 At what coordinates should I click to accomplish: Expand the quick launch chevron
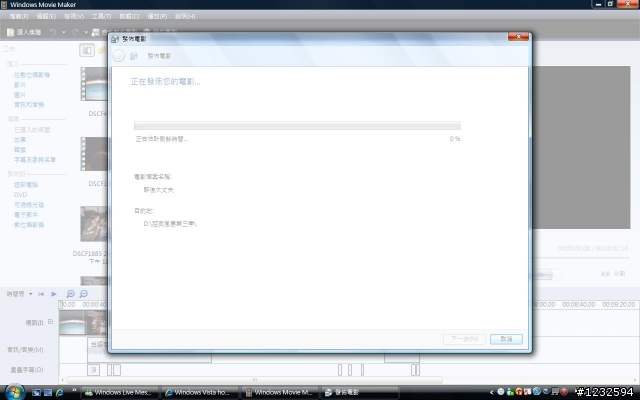pyautogui.click(x=74, y=391)
